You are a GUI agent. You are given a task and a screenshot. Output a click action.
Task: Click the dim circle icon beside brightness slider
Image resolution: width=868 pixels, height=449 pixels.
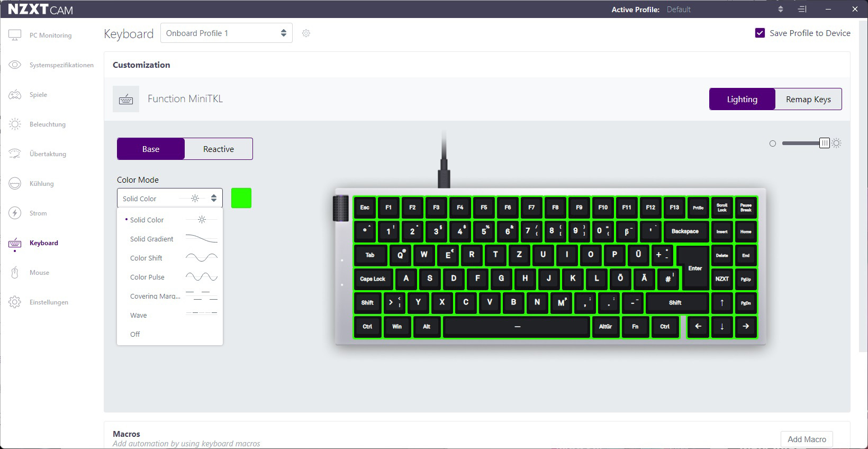(x=773, y=143)
